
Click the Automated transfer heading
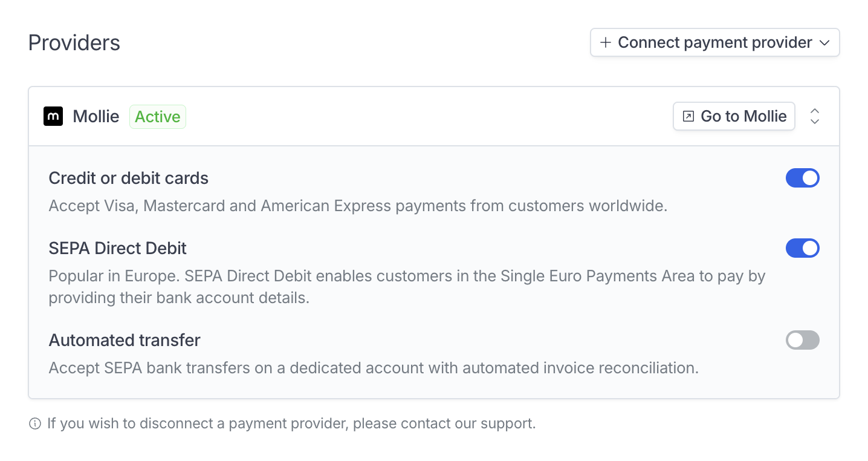pyautogui.click(x=124, y=340)
